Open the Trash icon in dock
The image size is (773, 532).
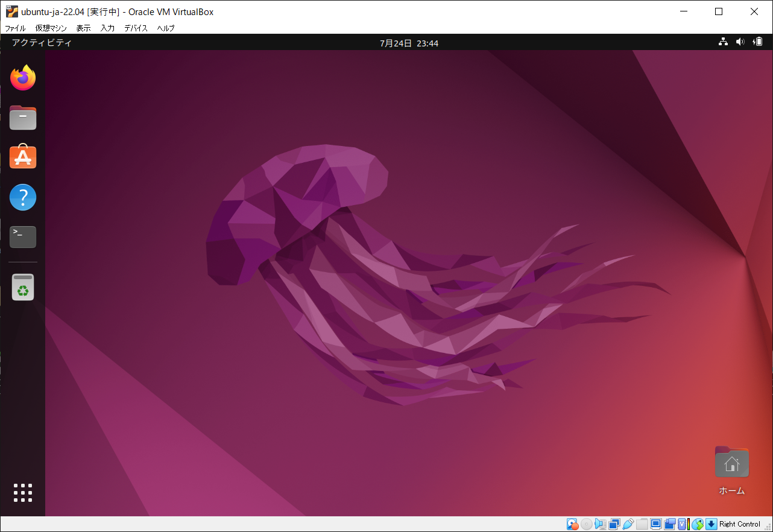pyautogui.click(x=23, y=287)
